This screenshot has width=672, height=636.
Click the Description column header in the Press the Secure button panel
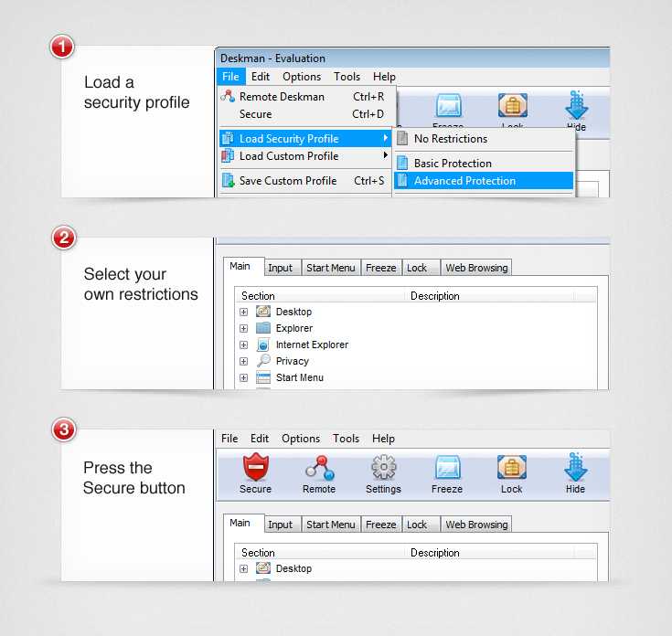489,553
